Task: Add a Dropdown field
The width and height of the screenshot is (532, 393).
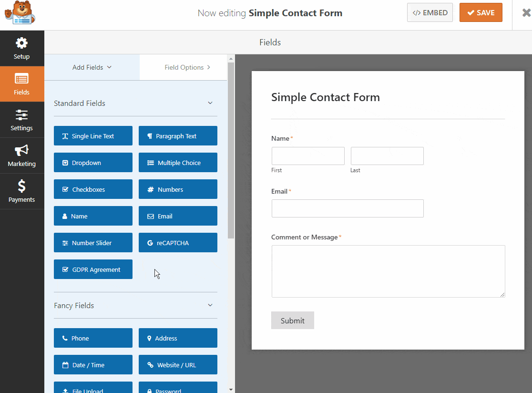Action: 93,163
